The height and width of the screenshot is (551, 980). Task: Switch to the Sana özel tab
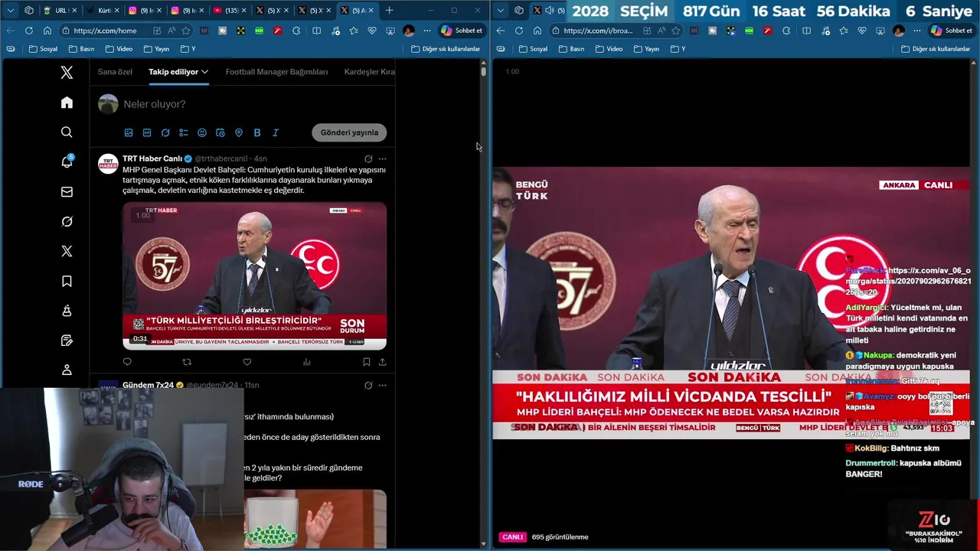pyautogui.click(x=115, y=72)
